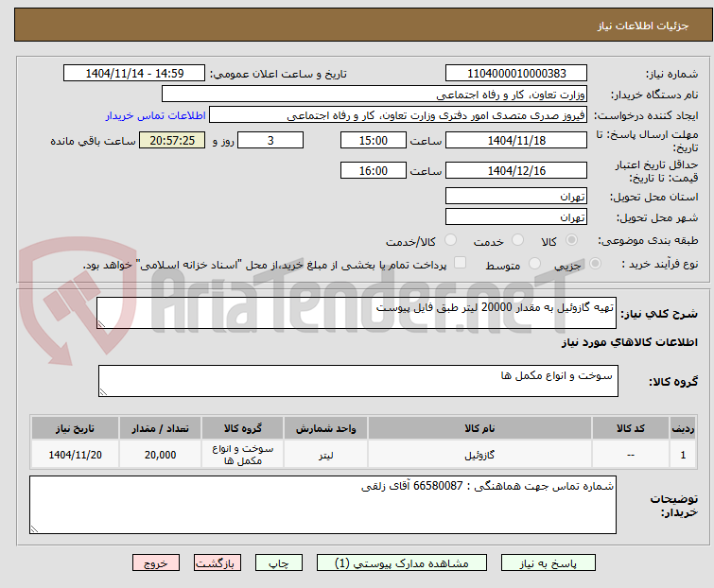Click the خروج exit button
The width and height of the screenshot is (714, 588).
(x=156, y=563)
